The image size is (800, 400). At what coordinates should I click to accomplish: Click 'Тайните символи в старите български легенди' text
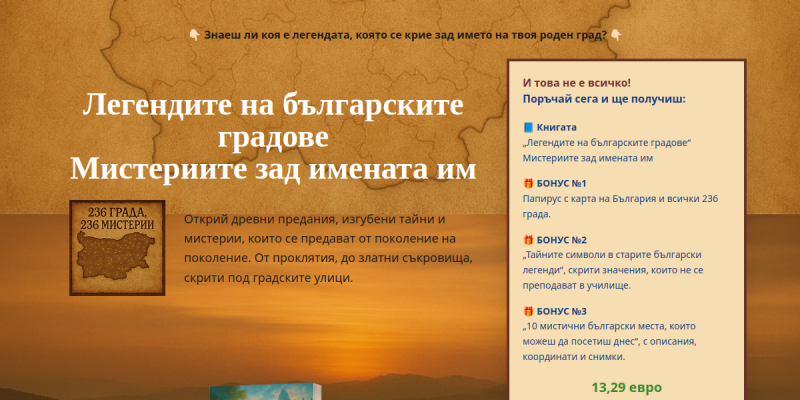click(x=613, y=270)
